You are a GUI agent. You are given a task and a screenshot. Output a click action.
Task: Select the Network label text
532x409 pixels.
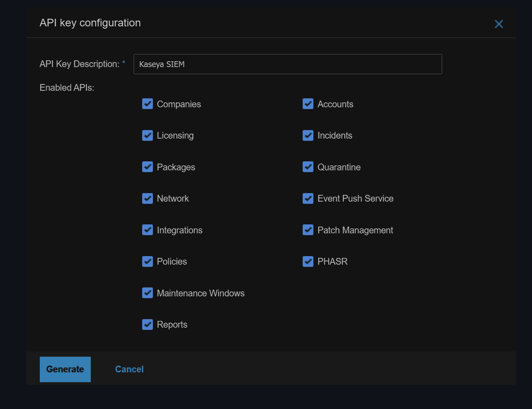coord(173,198)
